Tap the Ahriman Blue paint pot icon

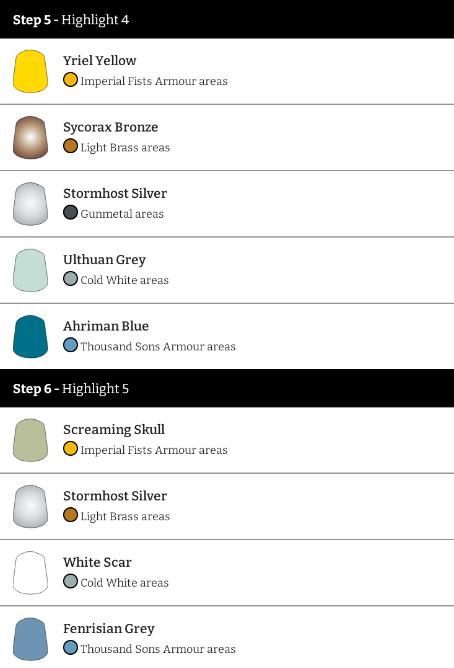(30, 337)
